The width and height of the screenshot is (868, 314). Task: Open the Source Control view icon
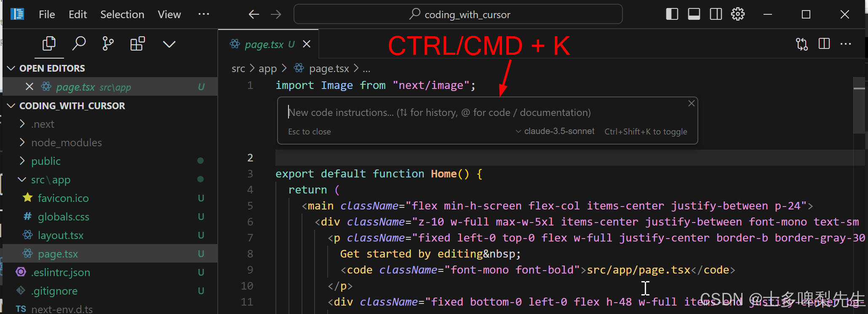[108, 44]
